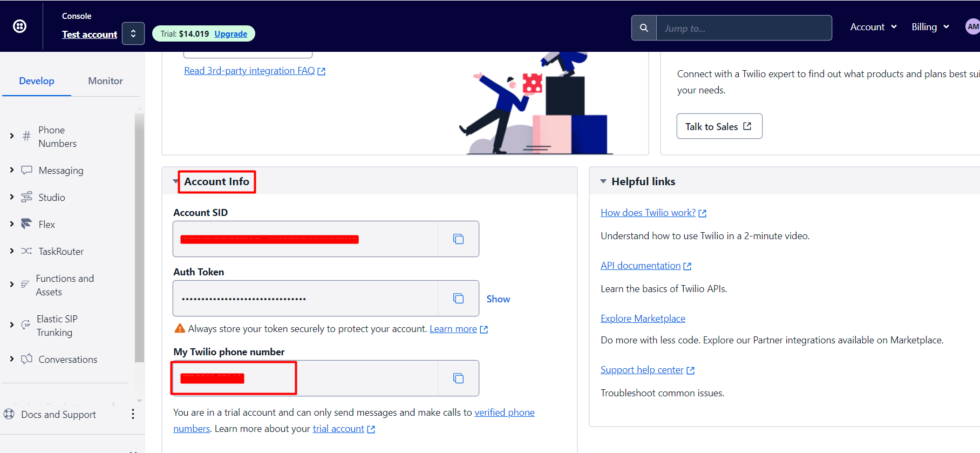Click the Functions and Assets icon
The height and width of the screenshot is (453, 980).
click(25, 284)
